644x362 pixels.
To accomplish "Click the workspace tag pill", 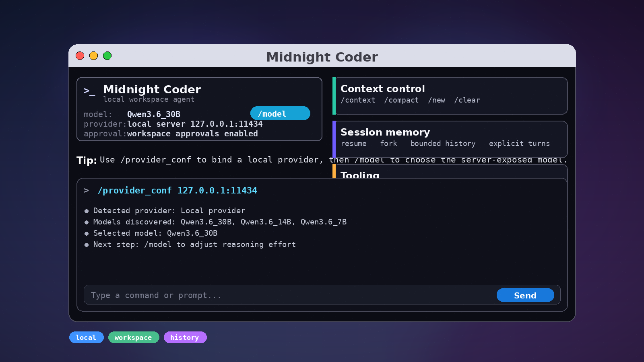I will (133, 337).
